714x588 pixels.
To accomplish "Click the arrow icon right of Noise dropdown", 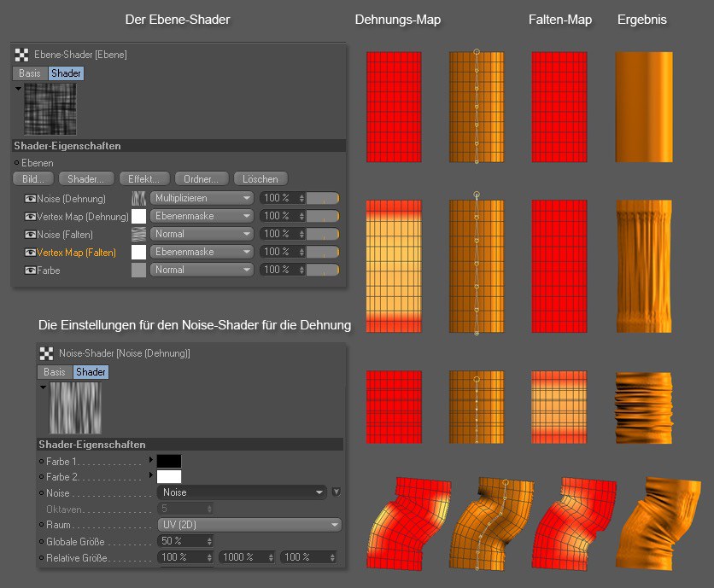I will tap(336, 492).
